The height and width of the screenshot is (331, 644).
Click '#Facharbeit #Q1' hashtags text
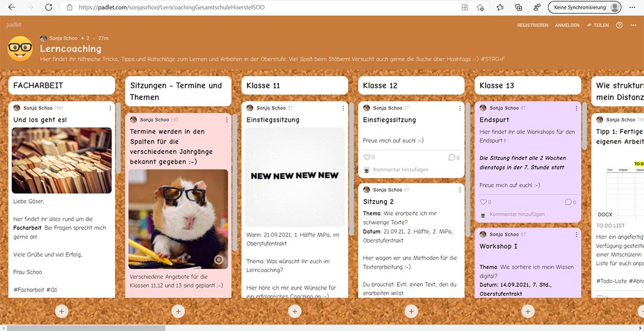pyautogui.click(x=35, y=290)
